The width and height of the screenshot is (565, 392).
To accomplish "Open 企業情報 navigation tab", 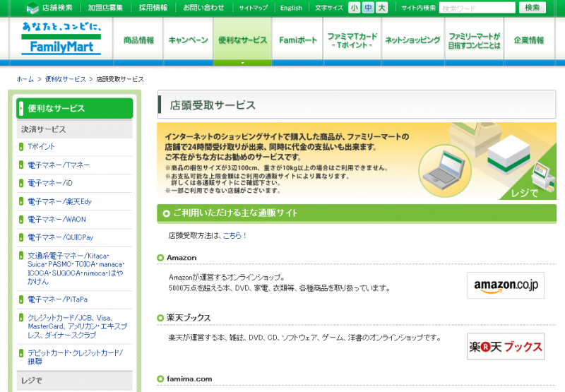I will click(529, 40).
